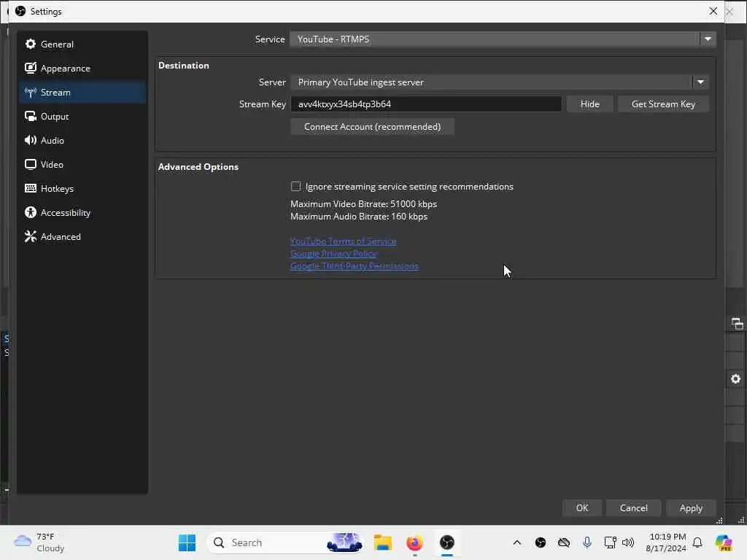Open the clock showing 10:19 PM
Screen dimensions: 747x560
[x=666, y=542]
